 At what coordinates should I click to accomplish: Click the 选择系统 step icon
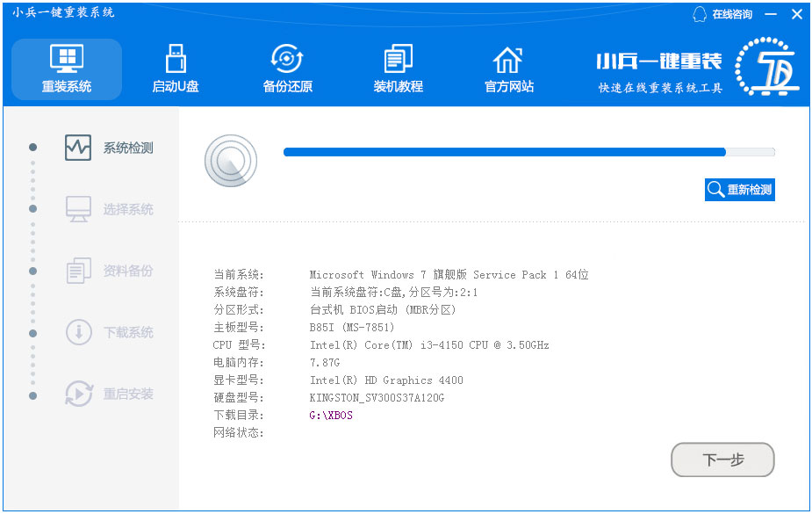tap(77, 209)
